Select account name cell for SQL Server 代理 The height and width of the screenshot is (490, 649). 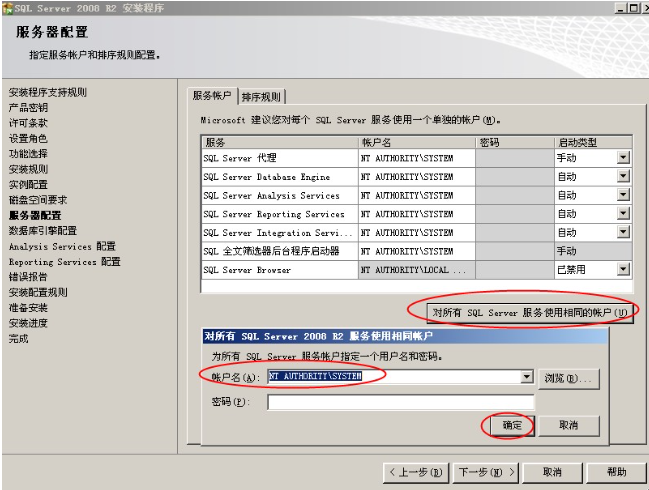click(x=416, y=158)
